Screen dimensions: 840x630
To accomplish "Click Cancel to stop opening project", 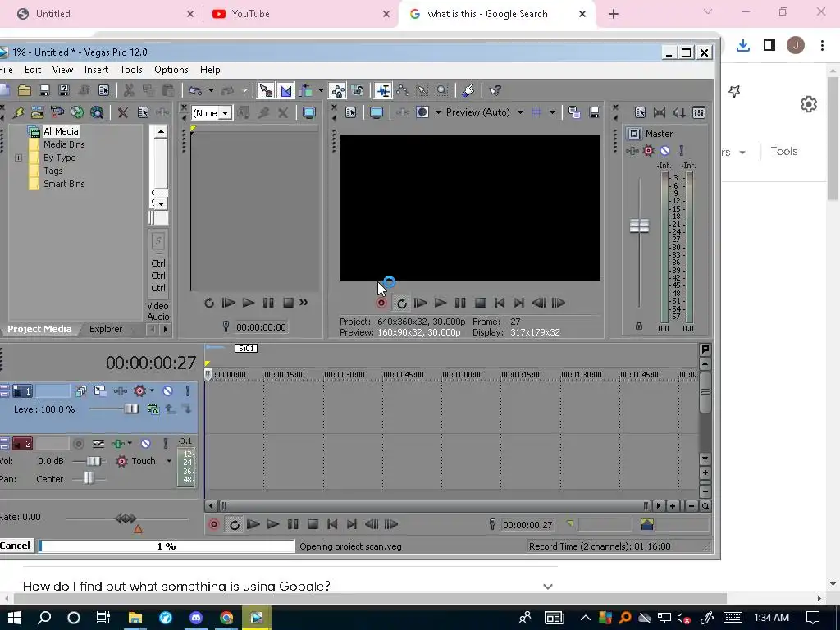I will tap(15, 546).
